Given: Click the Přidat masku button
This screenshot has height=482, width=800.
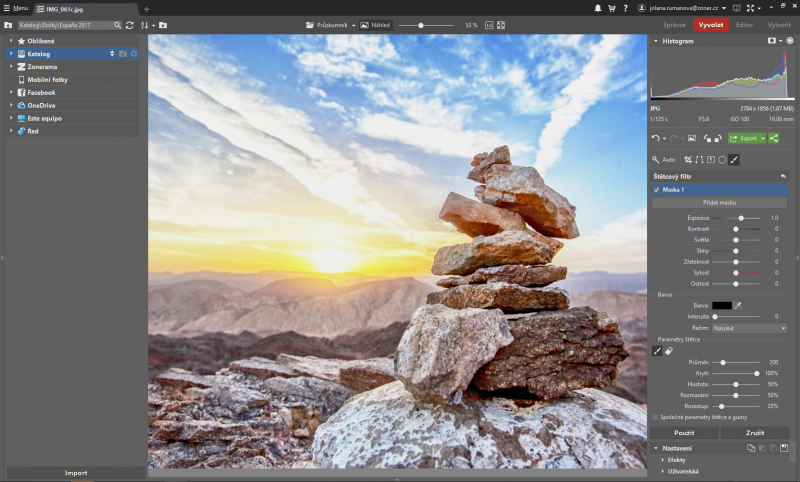Looking at the screenshot, I should click(720, 202).
